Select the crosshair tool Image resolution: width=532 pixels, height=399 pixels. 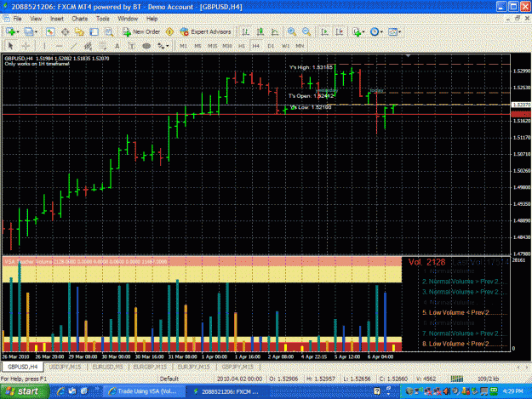coord(26,46)
